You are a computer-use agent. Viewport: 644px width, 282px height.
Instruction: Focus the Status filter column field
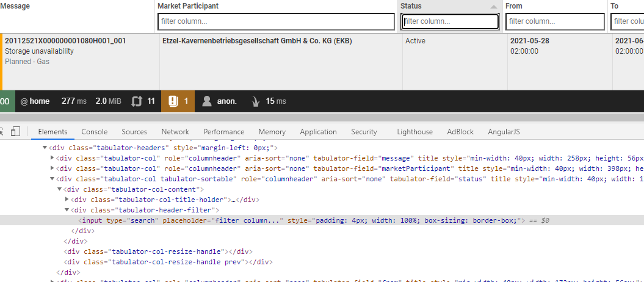[x=450, y=21]
